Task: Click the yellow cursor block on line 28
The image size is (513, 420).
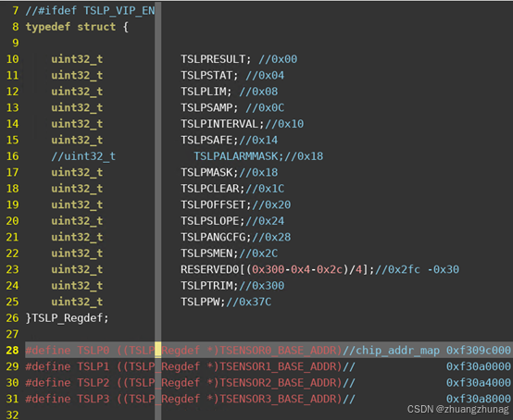Action: point(158,351)
